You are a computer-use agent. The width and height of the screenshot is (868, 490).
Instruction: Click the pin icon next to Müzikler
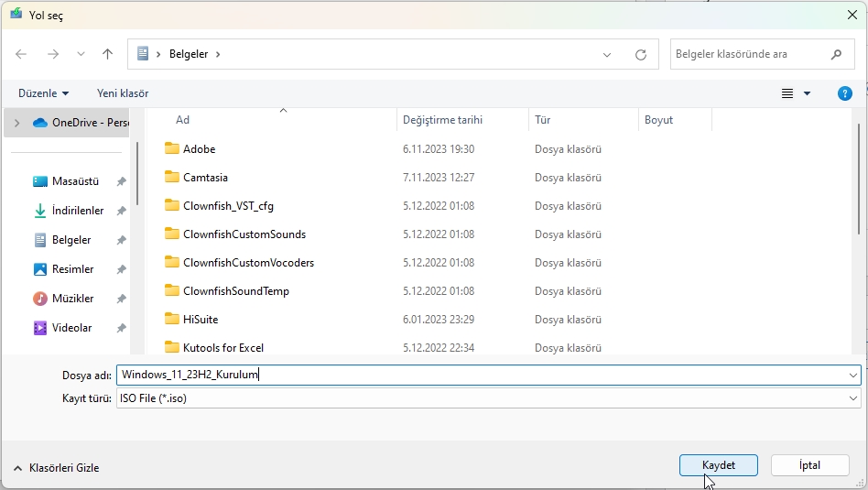(x=121, y=299)
